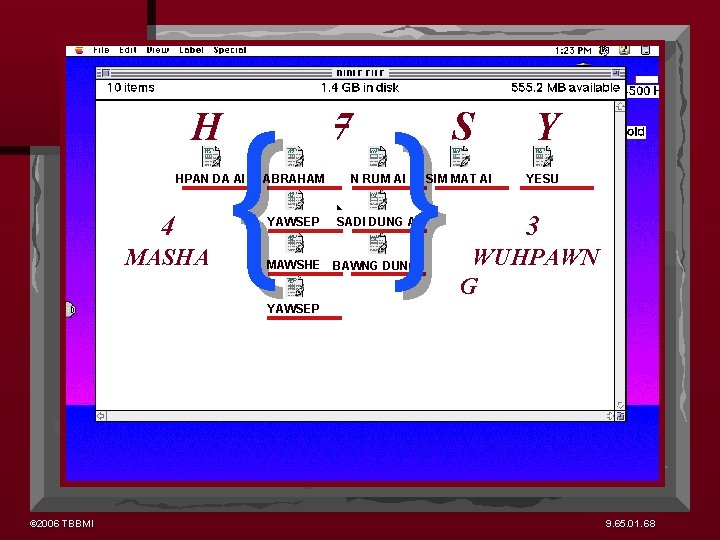Click the window's close box
Viewport: 720px width, 540px height.
tap(105, 73)
